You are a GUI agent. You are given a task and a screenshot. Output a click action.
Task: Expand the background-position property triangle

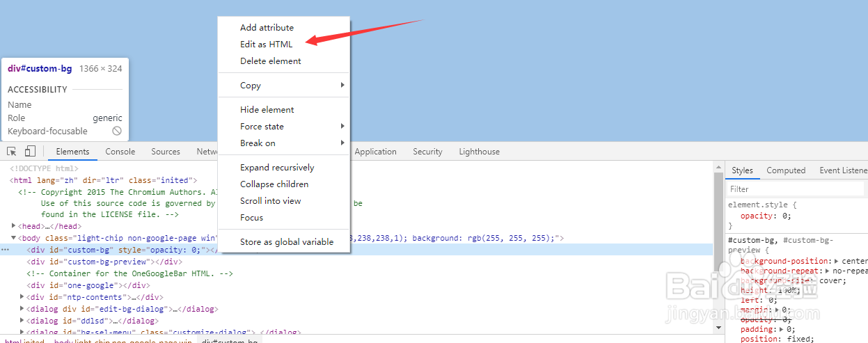836,261
